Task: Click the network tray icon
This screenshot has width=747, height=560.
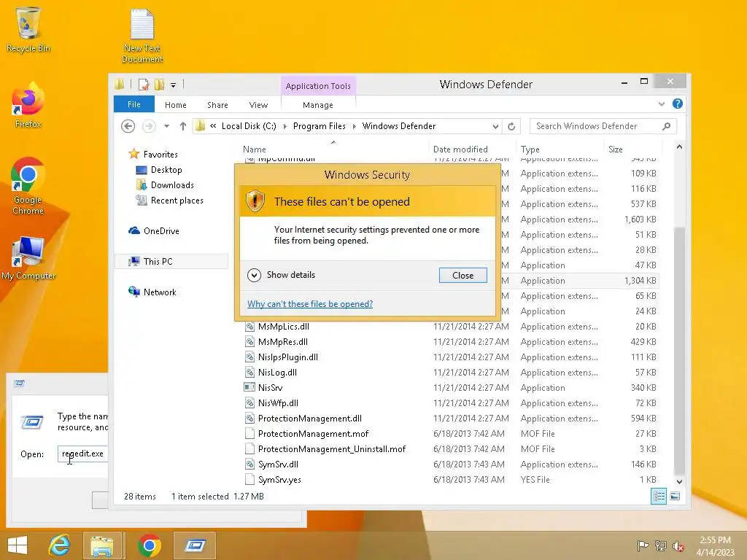Action: pos(660,546)
